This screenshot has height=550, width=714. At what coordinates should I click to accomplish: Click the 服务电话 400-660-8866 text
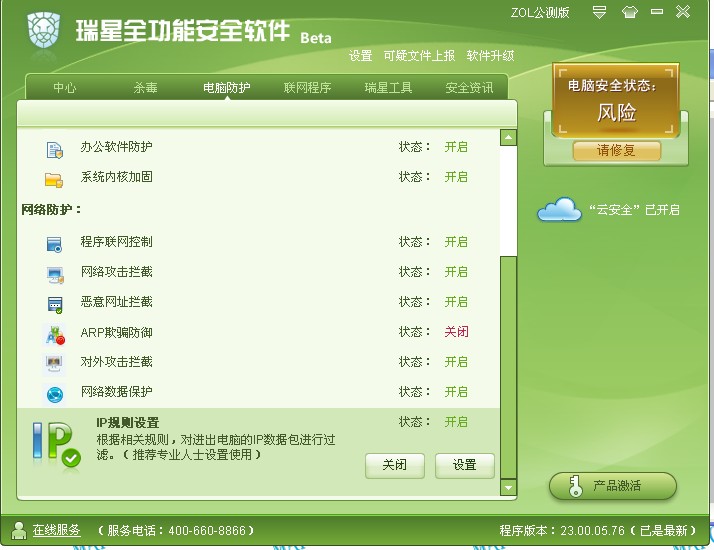click(176, 530)
